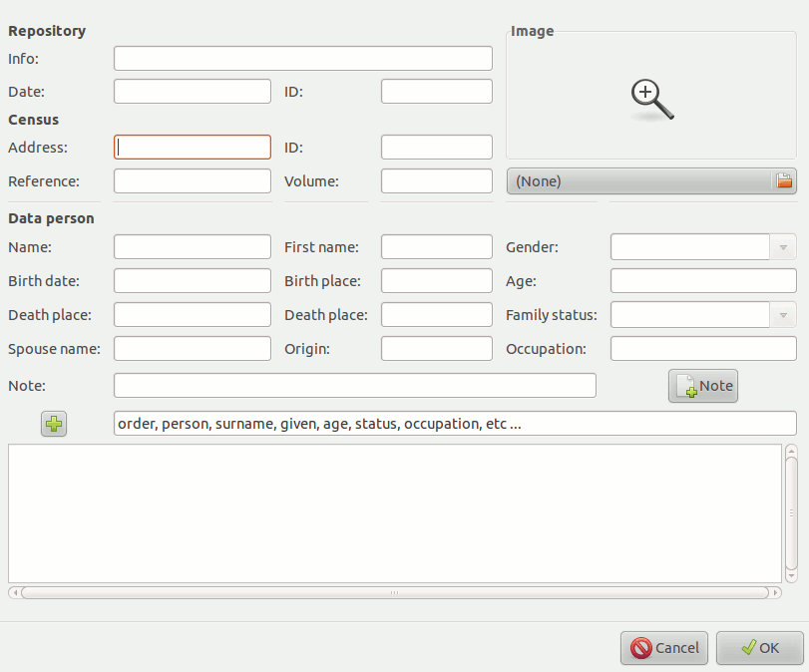Image resolution: width=809 pixels, height=672 pixels.
Task: Focus the Census ID field
Action: [437, 147]
